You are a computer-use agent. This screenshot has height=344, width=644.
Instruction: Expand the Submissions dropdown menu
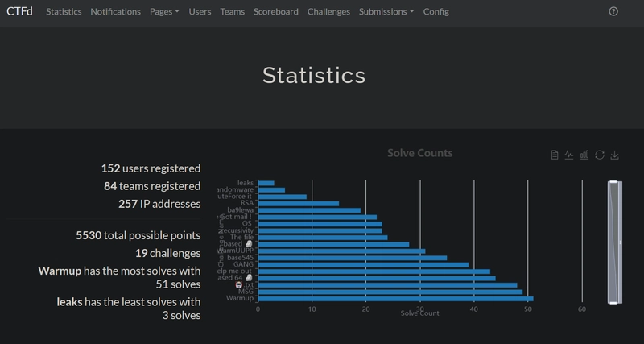click(x=386, y=12)
